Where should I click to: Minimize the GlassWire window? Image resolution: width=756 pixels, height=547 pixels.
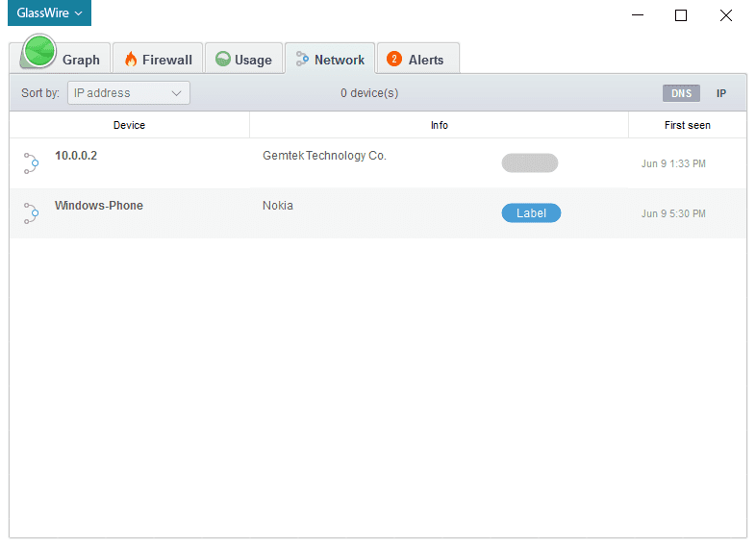pos(638,15)
